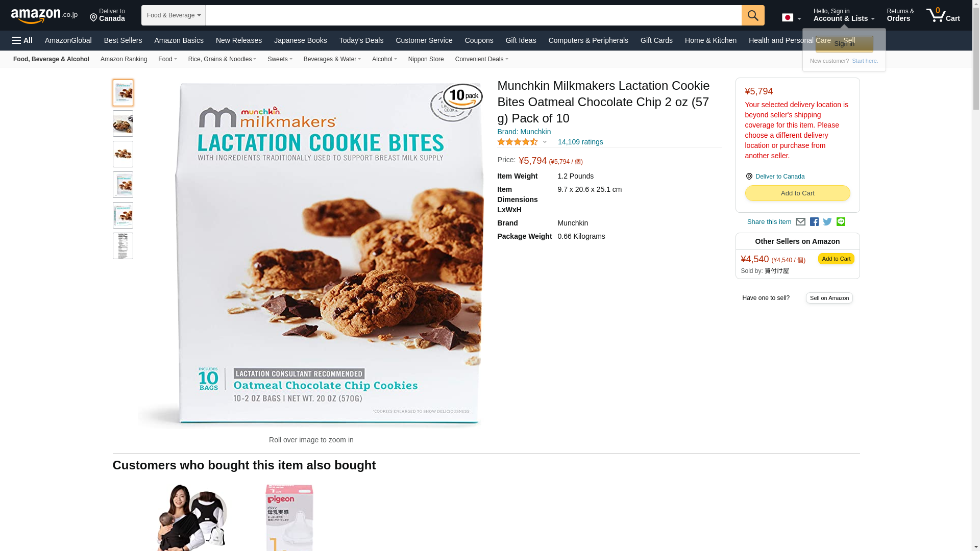Share this item on Twitter
The image size is (980, 551).
point(827,222)
